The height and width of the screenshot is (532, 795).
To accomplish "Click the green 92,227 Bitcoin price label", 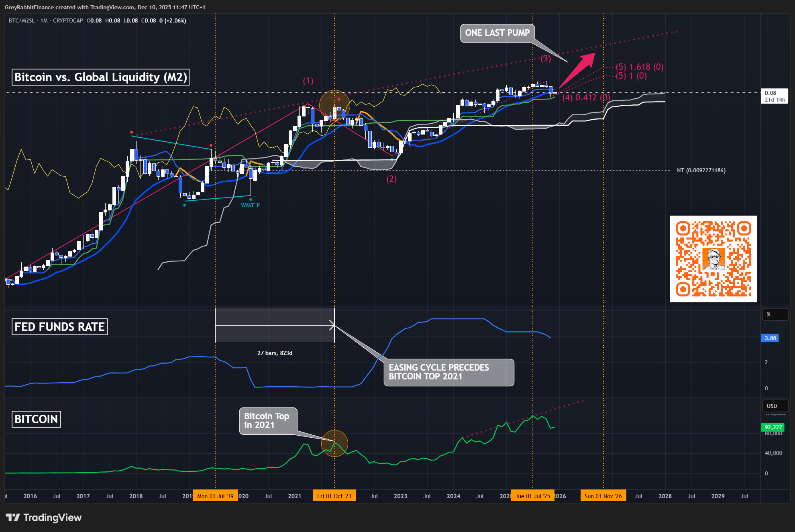I will [x=773, y=427].
